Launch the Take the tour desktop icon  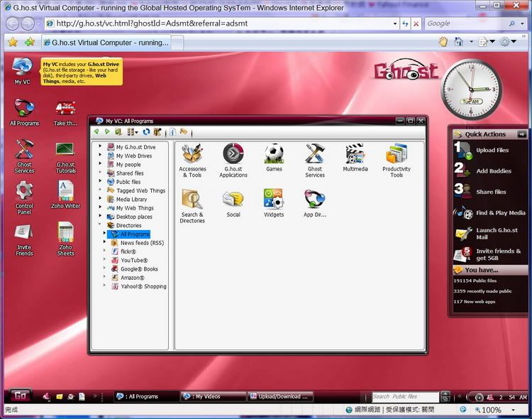65,113
